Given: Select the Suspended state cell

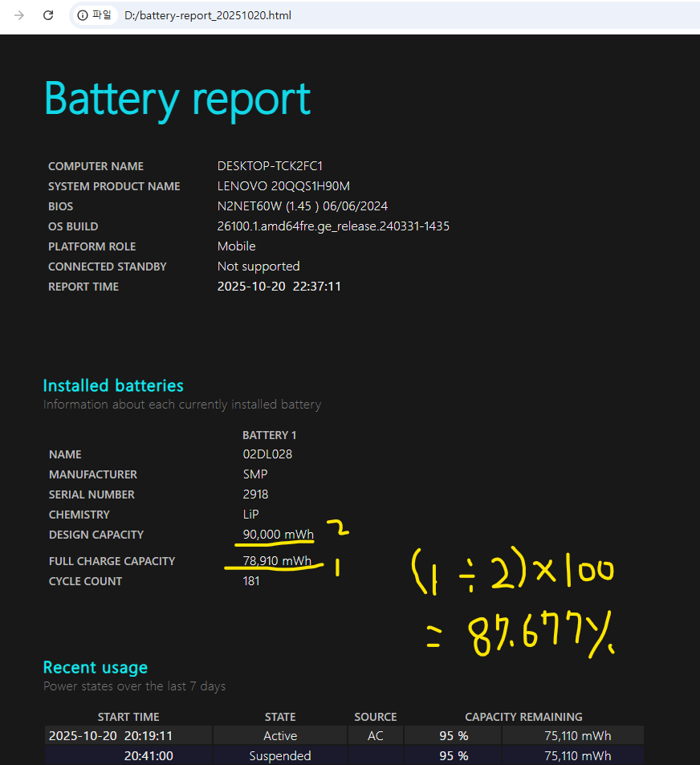Looking at the screenshot, I should tap(280, 755).
